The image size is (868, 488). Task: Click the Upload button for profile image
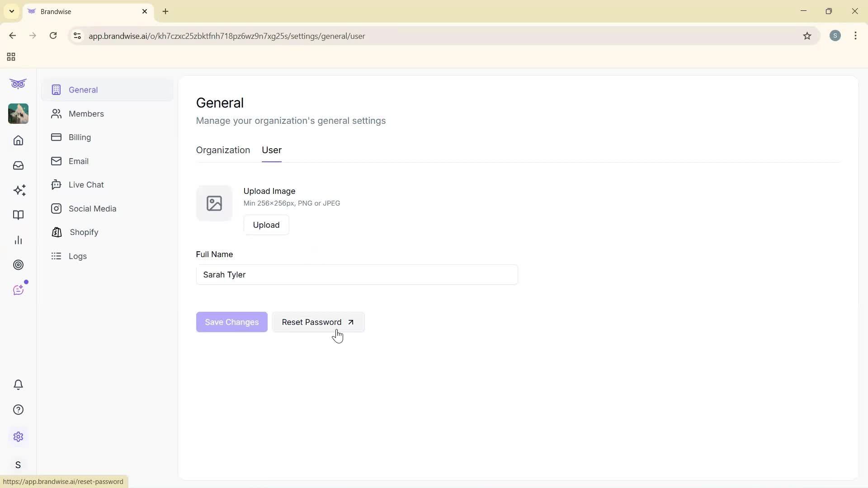(266, 225)
